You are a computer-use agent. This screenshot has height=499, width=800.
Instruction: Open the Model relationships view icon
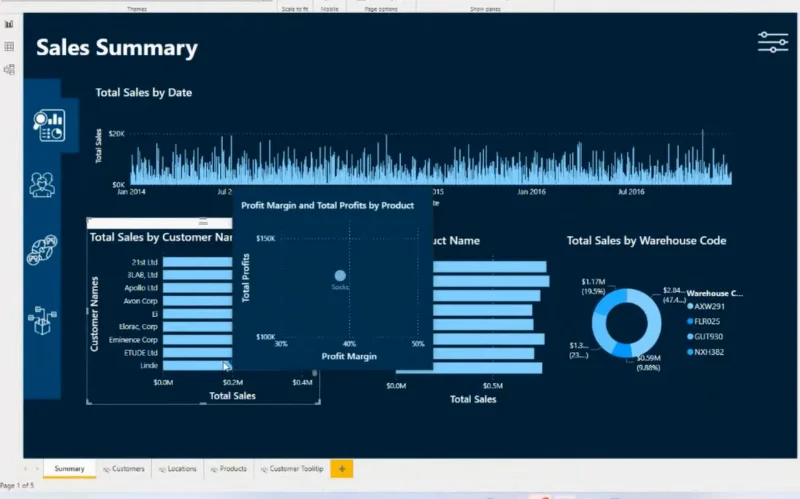pyautogui.click(x=9, y=69)
